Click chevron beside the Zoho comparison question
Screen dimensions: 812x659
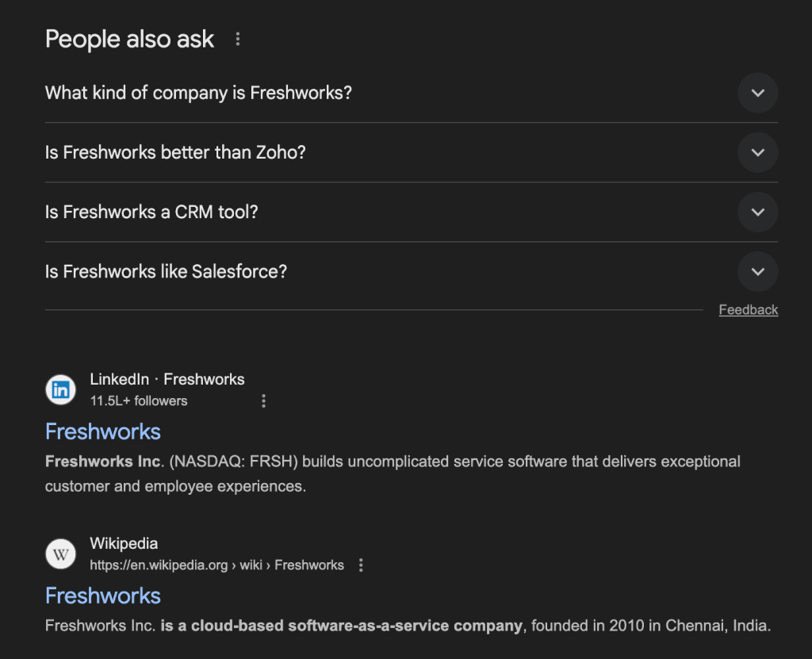coord(757,152)
